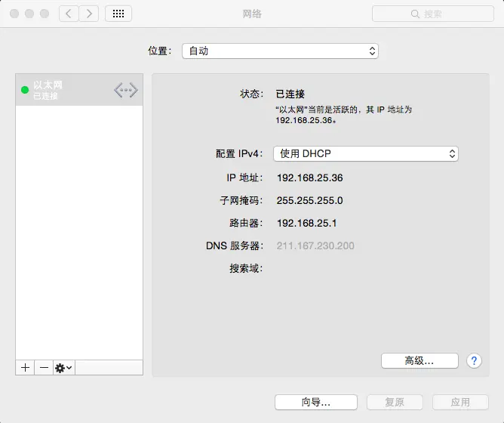Click the 搜索域 label

(246, 268)
